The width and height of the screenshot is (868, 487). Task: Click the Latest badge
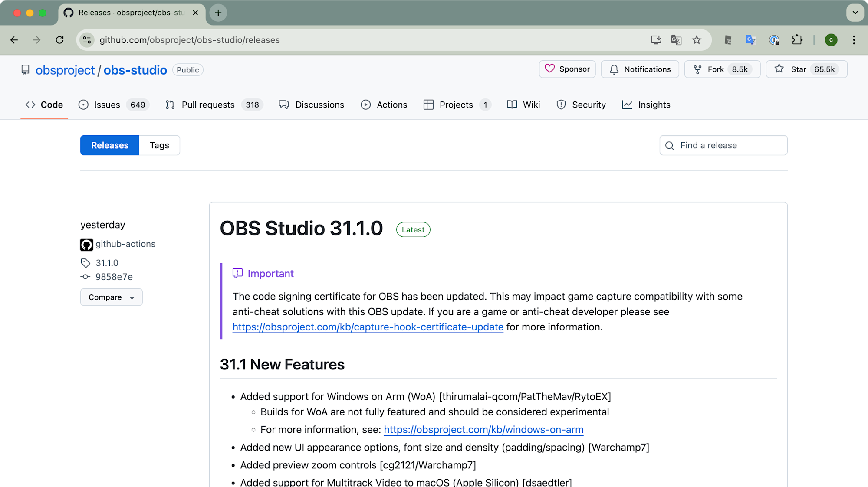(x=413, y=230)
